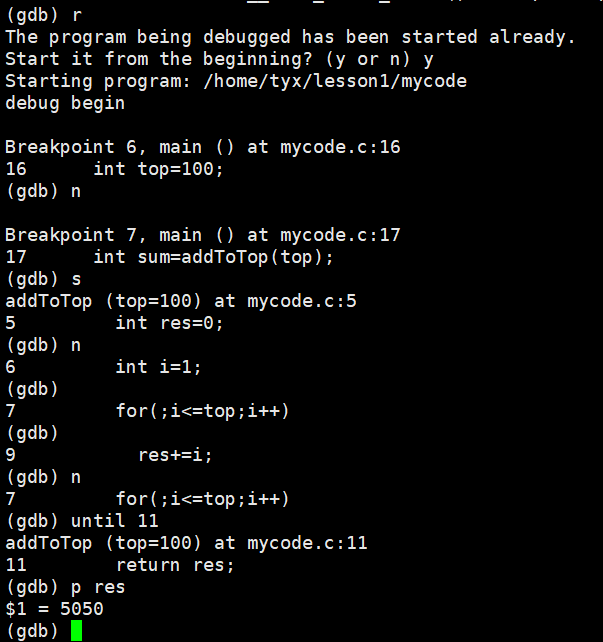
Task: Click the 'int i=1;' source line
Action: (x=158, y=367)
